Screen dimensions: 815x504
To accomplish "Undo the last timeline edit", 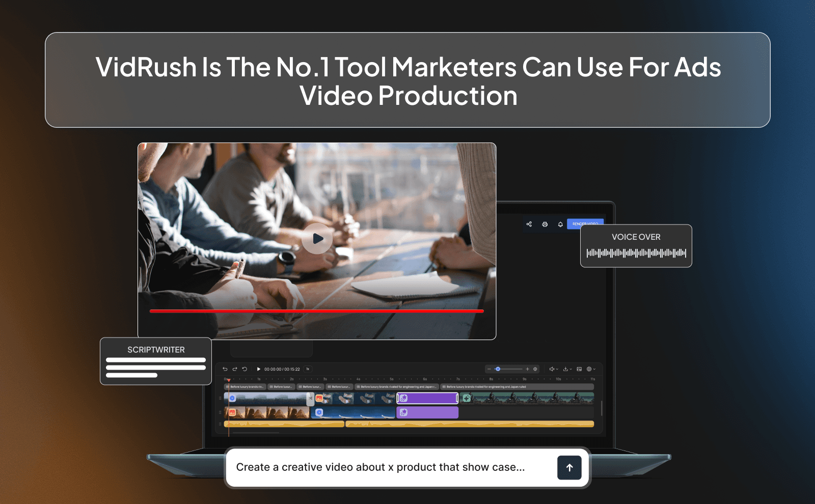I will (225, 369).
